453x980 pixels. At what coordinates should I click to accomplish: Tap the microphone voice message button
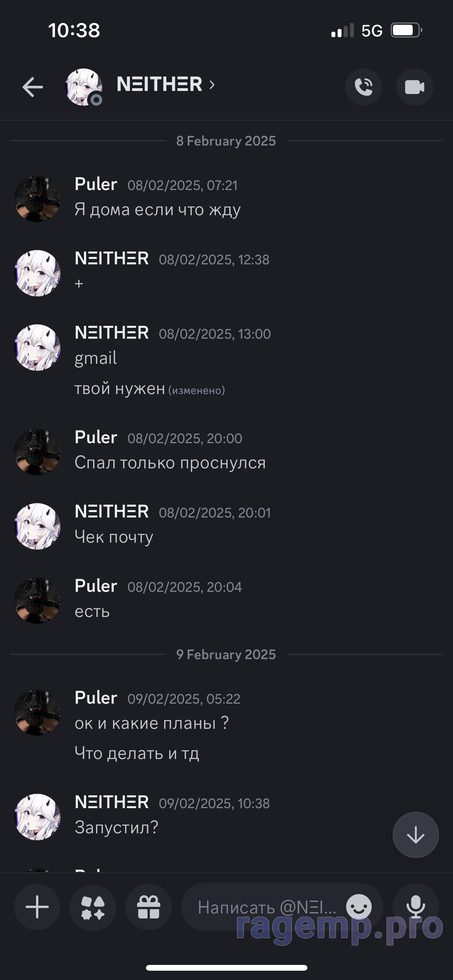[x=416, y=907]
